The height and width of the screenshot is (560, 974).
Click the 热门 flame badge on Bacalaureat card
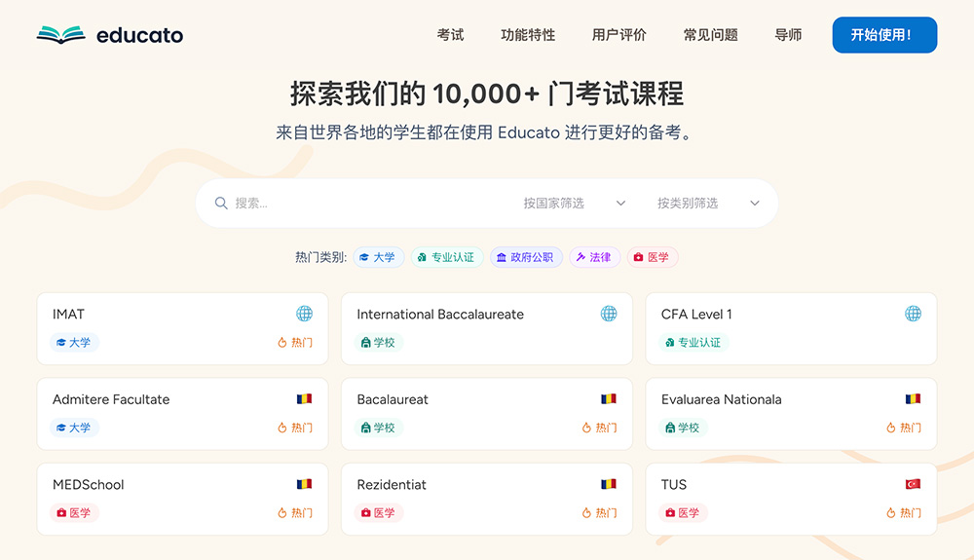(599, 428)
